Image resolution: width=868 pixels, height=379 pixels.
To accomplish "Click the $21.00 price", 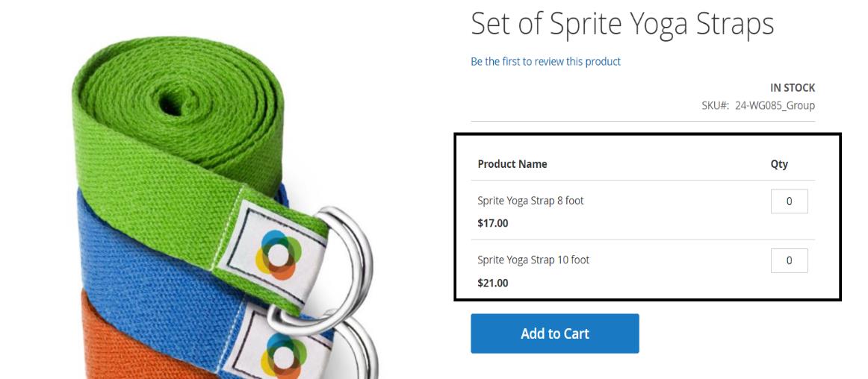I will pos(492,283).
